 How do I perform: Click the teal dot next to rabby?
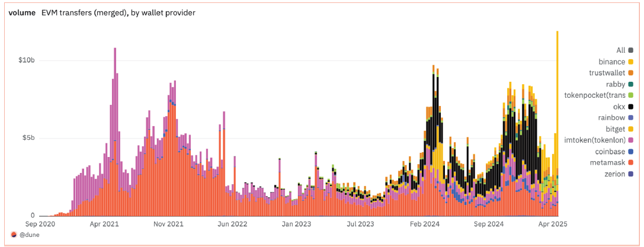(x=630, y=84)
